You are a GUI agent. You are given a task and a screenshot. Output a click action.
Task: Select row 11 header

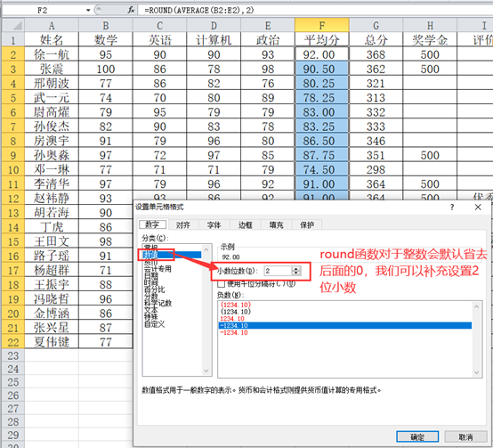(13, 184)
